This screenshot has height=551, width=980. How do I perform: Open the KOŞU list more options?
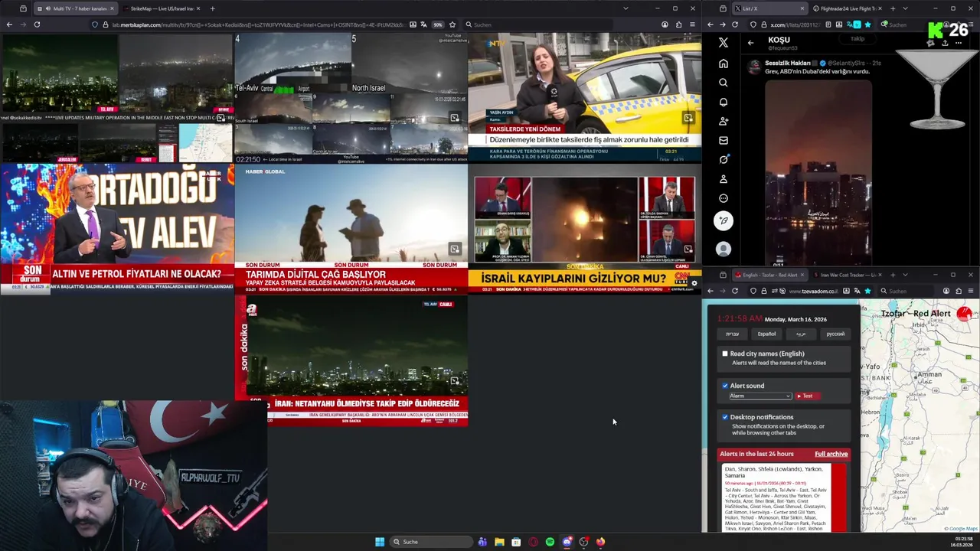[960, 43]
